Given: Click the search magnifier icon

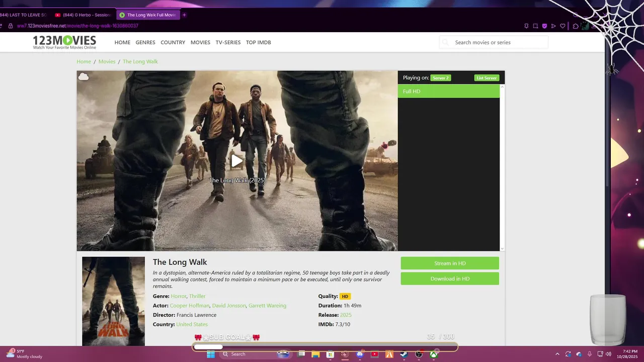Looking at the screenshot, I should point(445,43).
